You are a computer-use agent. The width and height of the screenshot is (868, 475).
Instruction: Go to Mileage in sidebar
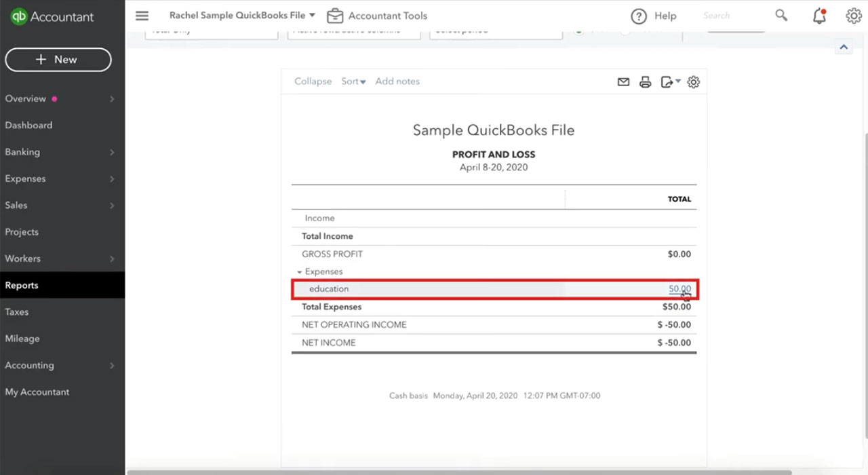pyautogui.click(x=22, y=339)
